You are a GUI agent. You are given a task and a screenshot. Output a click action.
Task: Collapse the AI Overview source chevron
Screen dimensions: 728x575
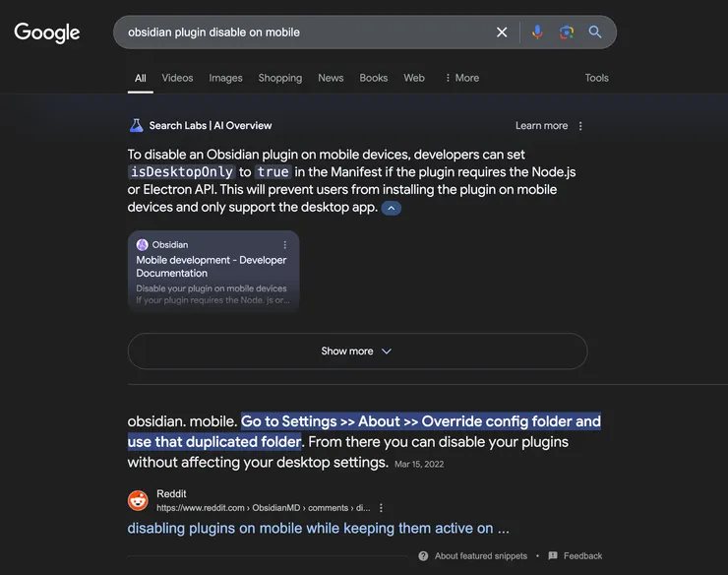point(391,208)
